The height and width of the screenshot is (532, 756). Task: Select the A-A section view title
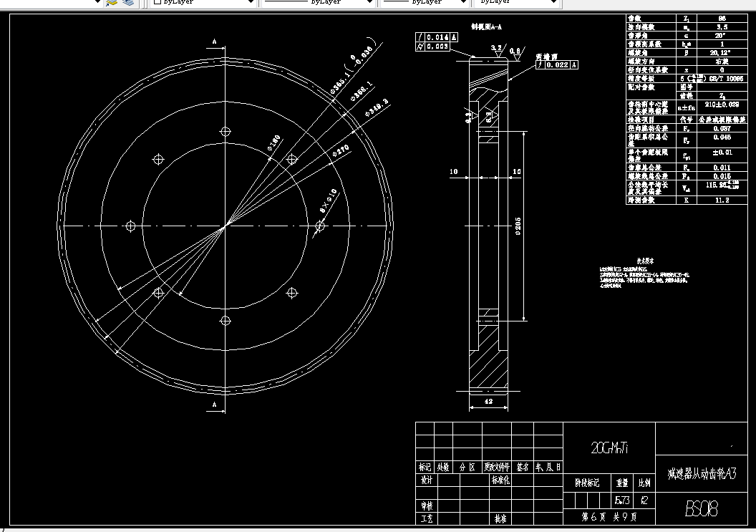click(486, 27)
